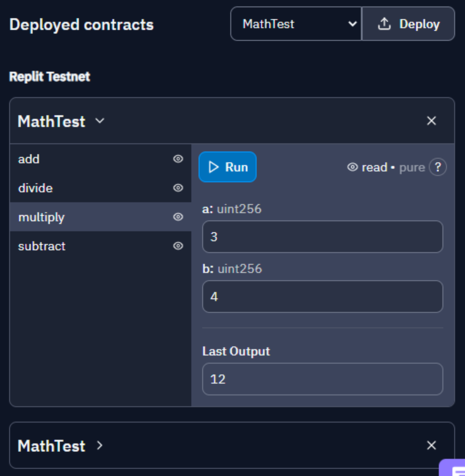Viewport: 465px width, 476px height.
Task: Close the expanded MathTest contract panel
Action: (431, 121)
